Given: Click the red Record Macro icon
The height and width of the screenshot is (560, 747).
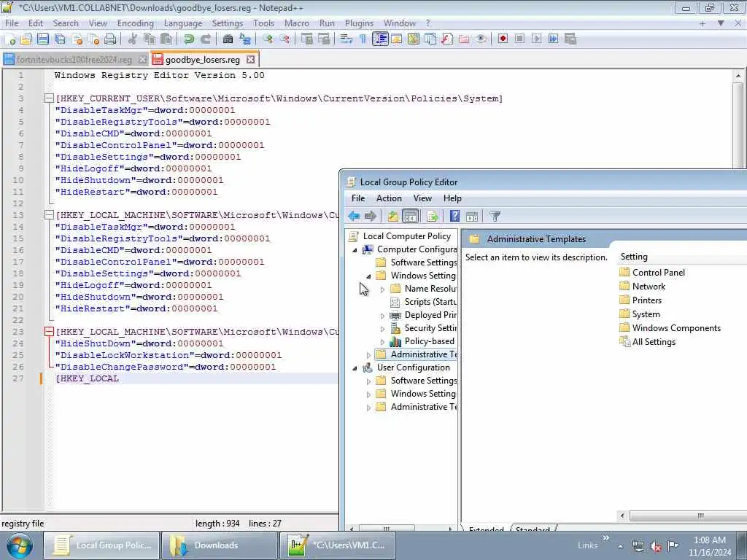Looking at the screenshot, I should [503, 39].
